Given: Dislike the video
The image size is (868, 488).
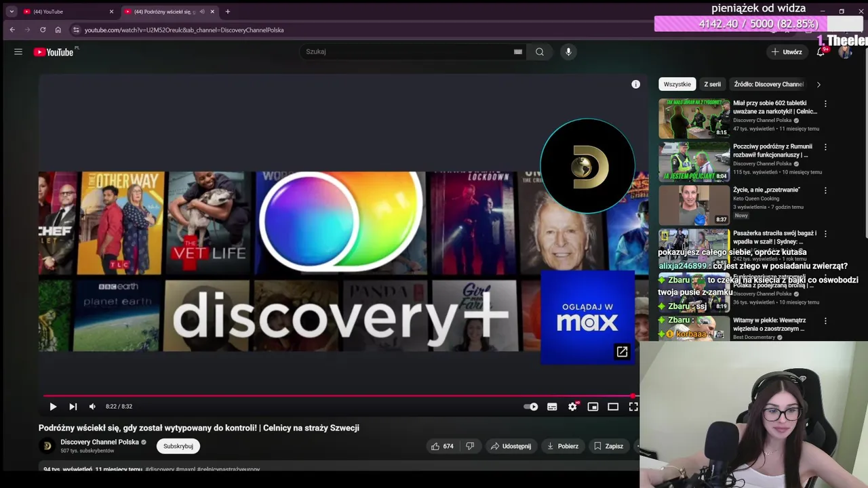Looking at the screenshot, I should point(469,446).
